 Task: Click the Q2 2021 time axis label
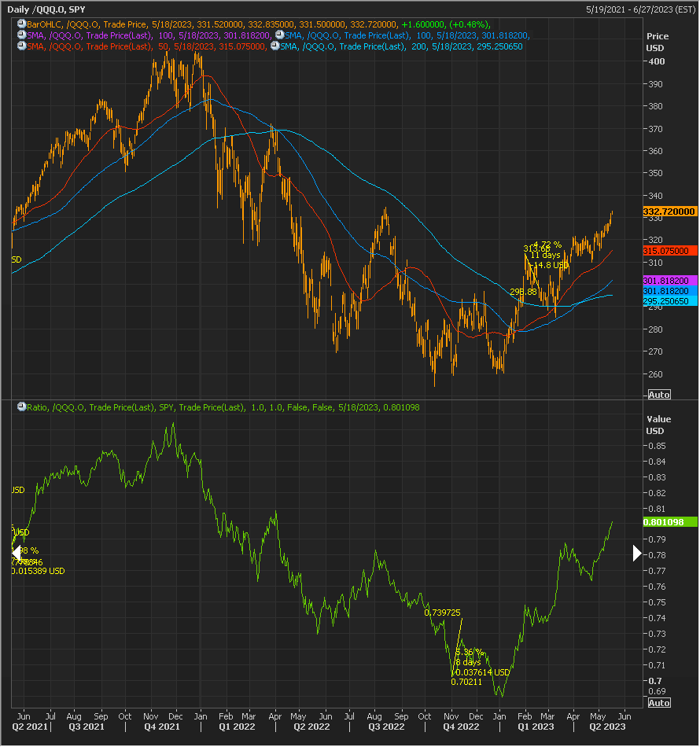point(30,727)
